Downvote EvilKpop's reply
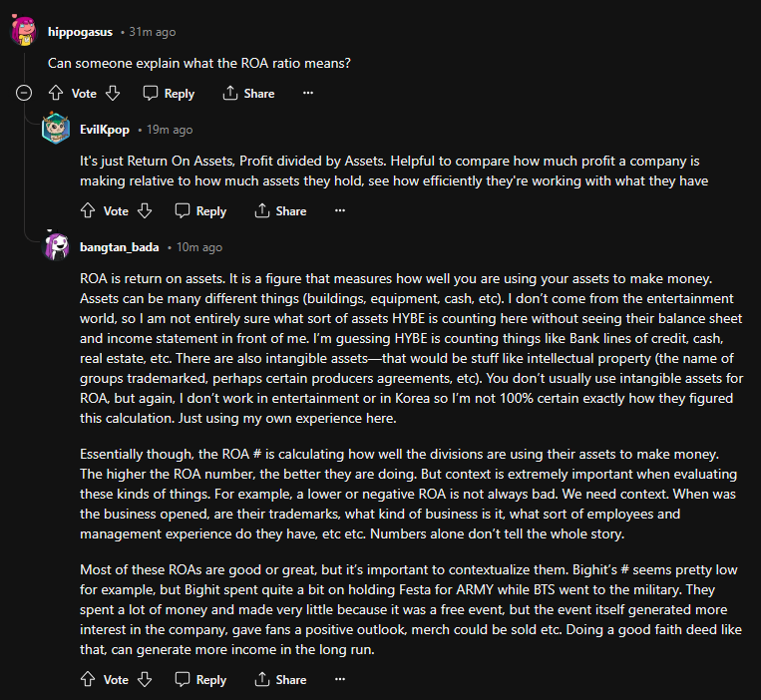The height and width of the screenshot is (700, 761). 145,210
